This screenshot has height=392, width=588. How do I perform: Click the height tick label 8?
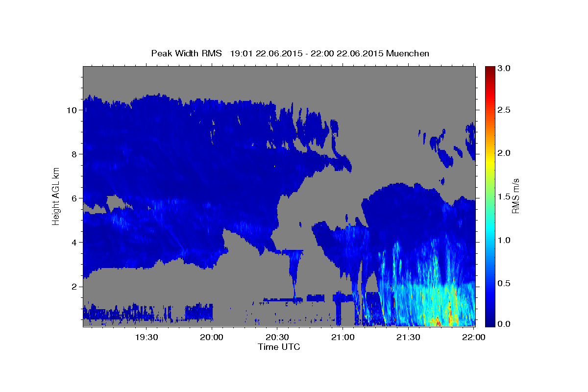click(x=73, y=154)
